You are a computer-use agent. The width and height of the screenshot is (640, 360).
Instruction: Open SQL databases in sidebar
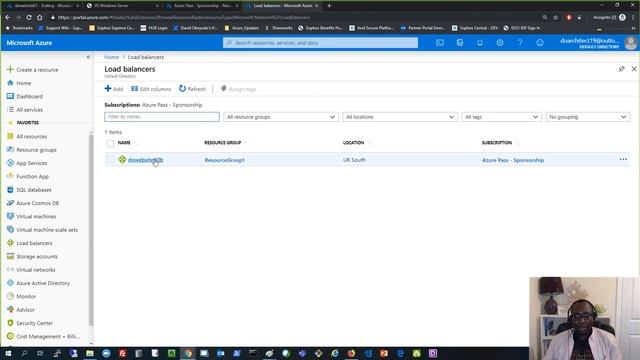[29, 190]
